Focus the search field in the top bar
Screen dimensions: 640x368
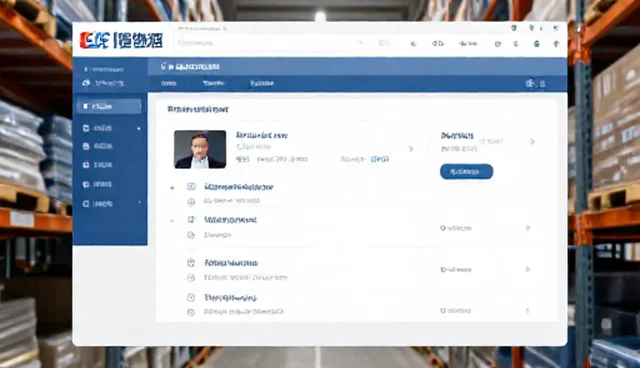coord(286,43)
